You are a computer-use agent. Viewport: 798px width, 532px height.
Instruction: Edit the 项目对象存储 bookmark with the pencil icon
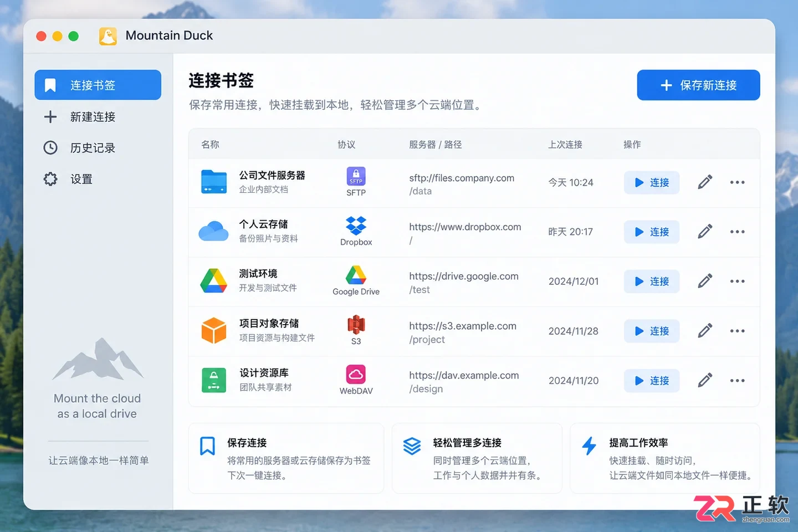coord(705,331)
